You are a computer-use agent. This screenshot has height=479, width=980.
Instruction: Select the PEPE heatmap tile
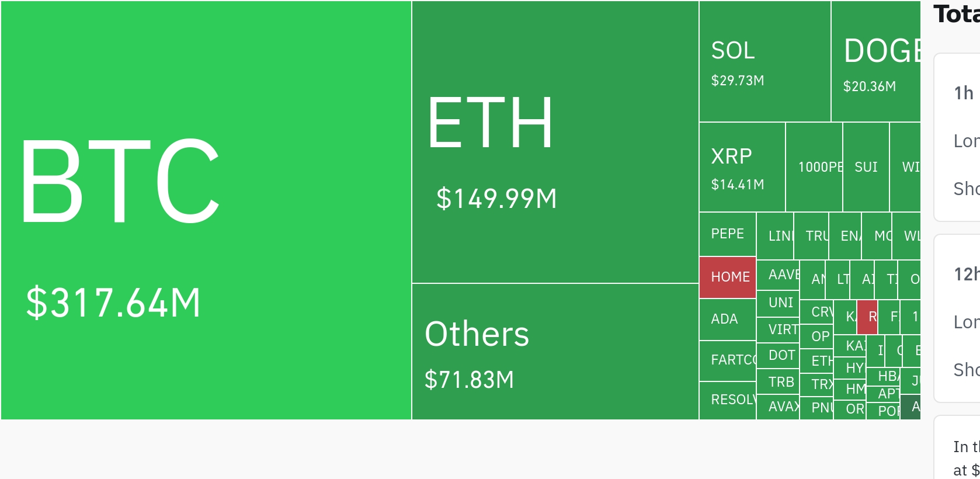pos(728,234)
